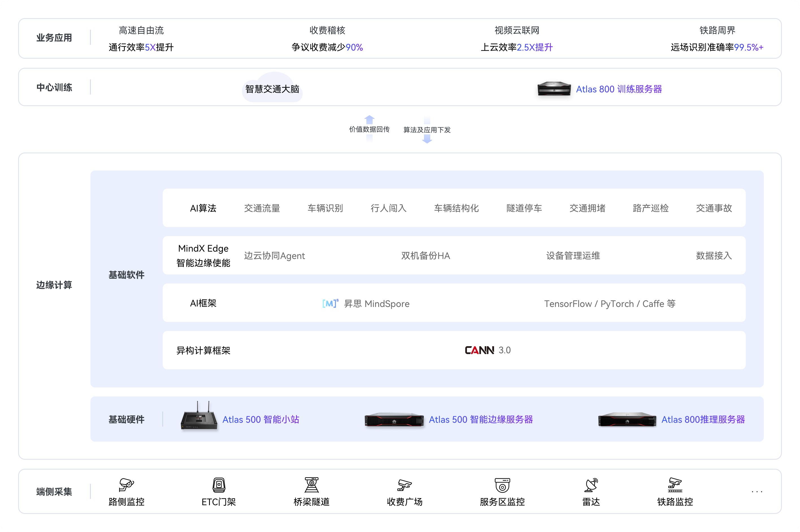800x532 pixels.
Task: Click the 车辆识别 algorithm item
Action: click(x=325, y=208)
